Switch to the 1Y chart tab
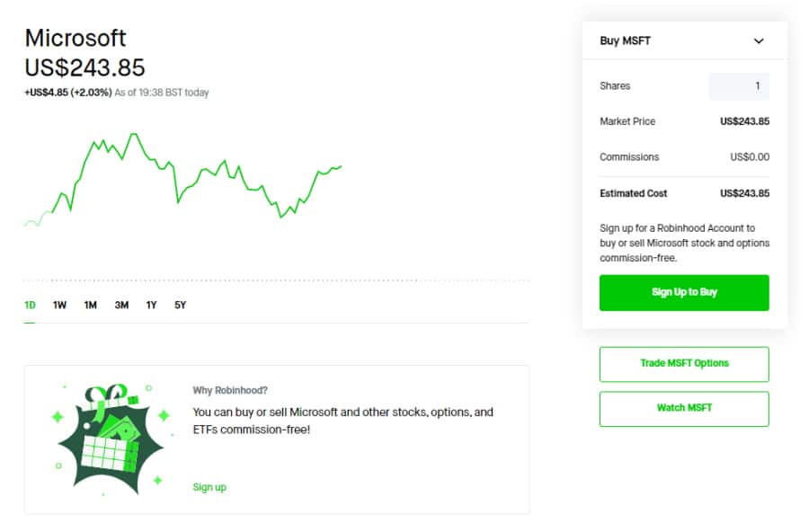Image resolution: width=809 pixels, height=532 pixels. point(149,306)
